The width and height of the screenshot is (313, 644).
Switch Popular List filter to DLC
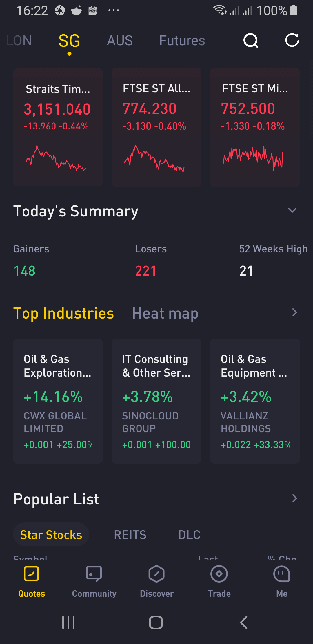coord(189,535)
